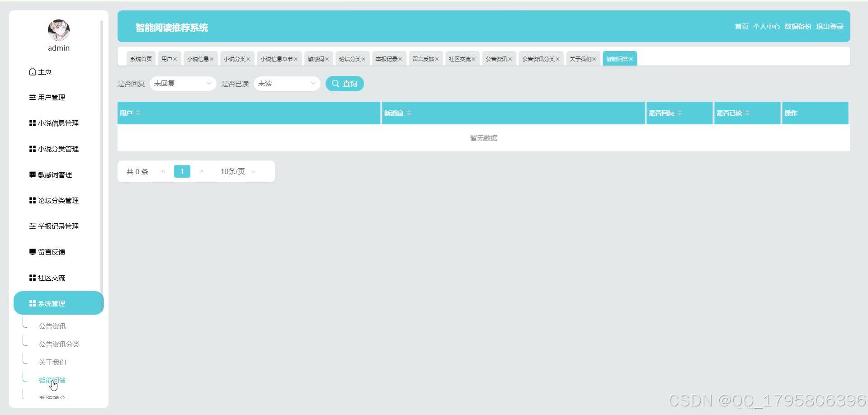Open 举报记录管理 menu
Screen dimensions: 868x415
(54, 226)
